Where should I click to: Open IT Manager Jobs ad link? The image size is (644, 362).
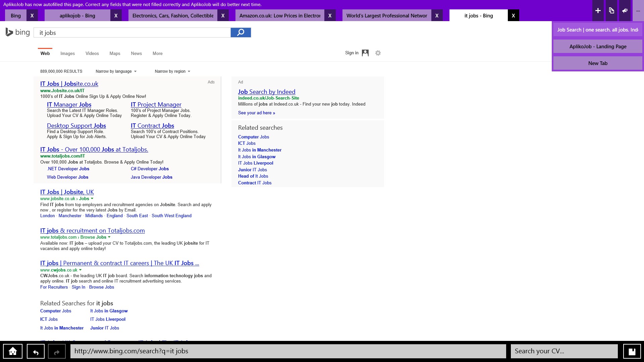[69, 105]
